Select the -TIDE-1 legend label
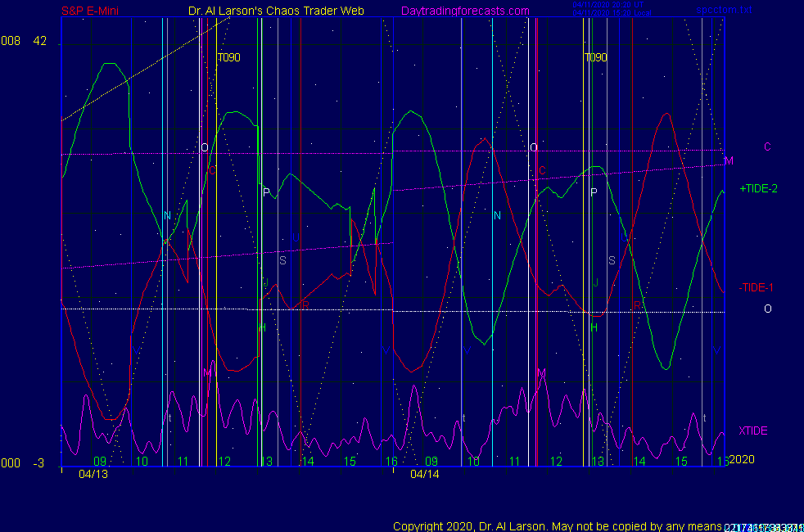This screenshot has width=804, height=532. [756, 287]
